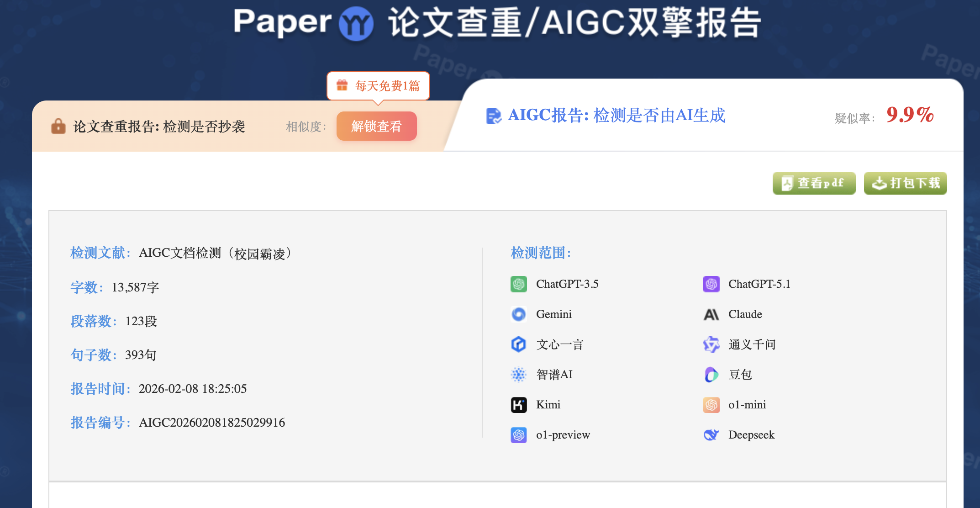Click the Claude icon
This screenshot has height=508, width=980.
[x=711, y=314]
